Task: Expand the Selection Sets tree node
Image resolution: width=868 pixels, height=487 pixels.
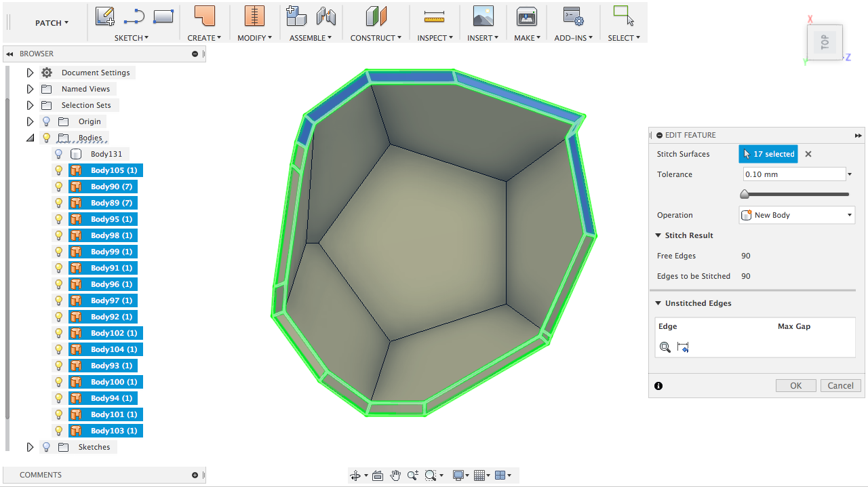Action: (30, 105)
